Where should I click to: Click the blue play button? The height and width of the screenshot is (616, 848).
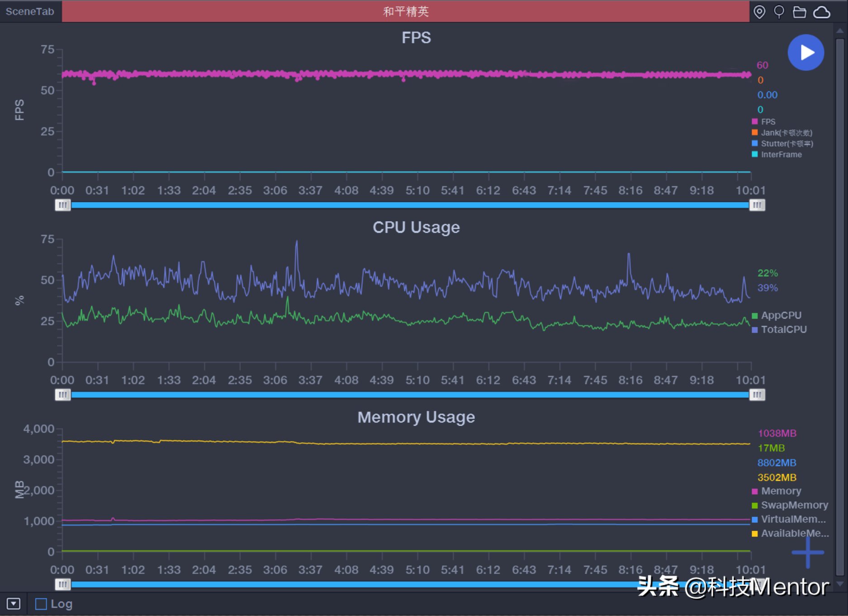[805, 52]
